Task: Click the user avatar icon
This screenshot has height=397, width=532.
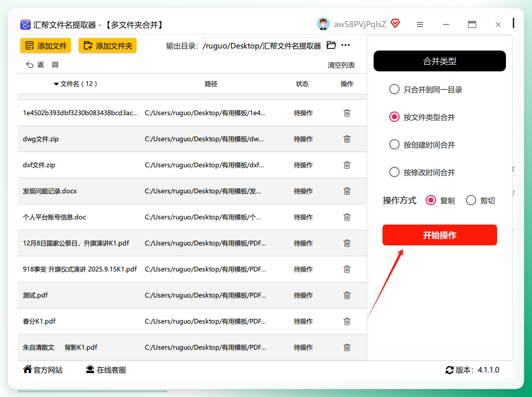Action: (323, 24)
